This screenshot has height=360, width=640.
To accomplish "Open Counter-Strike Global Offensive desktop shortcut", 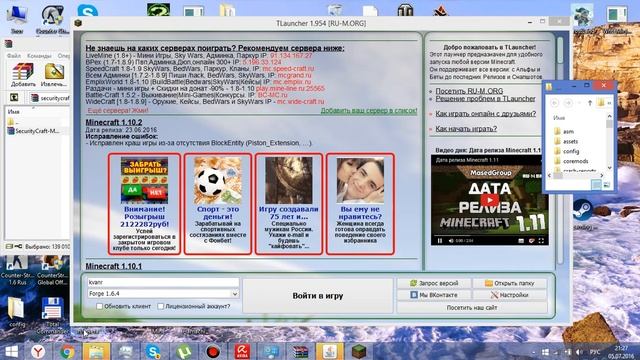I will click(52, 270).
